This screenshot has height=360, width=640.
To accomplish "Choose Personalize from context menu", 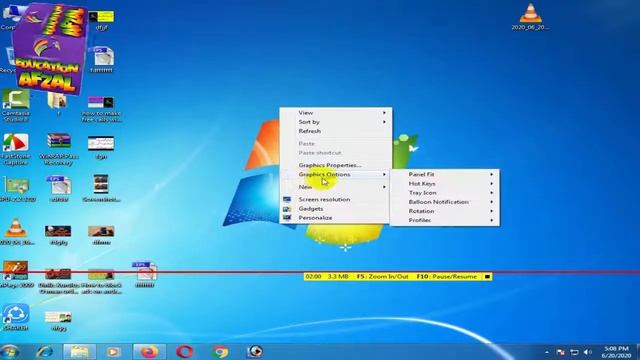I will click(336, 218).
